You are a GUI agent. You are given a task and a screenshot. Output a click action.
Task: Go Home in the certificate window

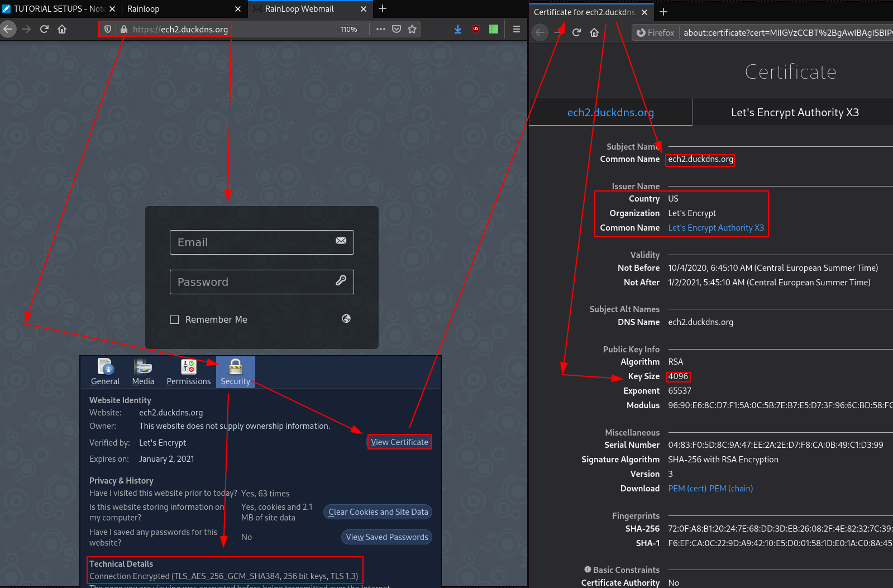click(x=594, y=32)
